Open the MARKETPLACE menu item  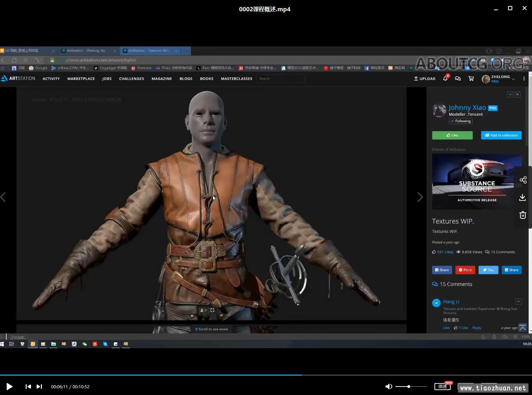click(x=81, y=79)
